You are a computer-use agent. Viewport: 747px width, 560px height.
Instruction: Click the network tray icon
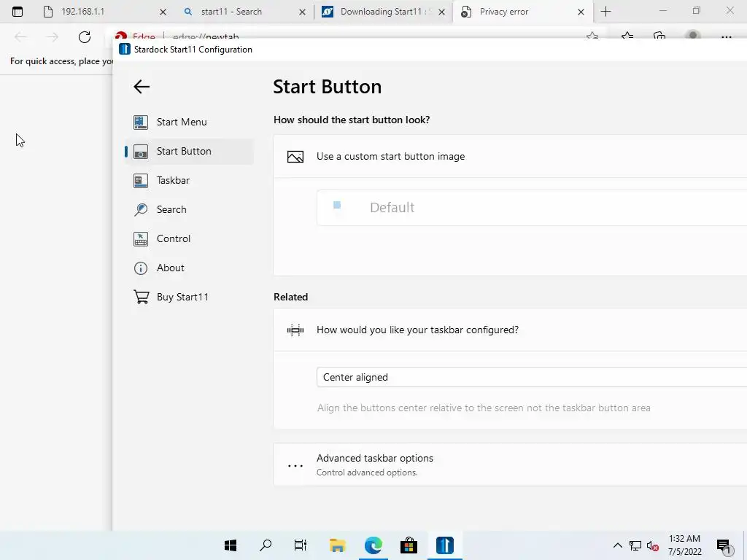(635, 546)
